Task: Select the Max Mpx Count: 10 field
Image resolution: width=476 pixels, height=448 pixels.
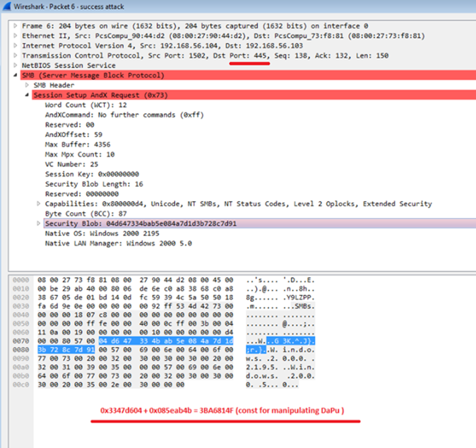Action: click(80, 154)
